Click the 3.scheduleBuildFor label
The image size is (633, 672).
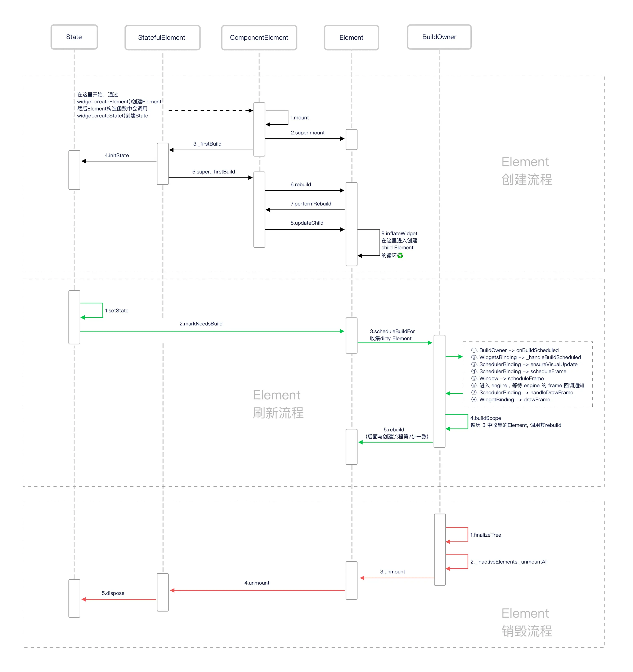pos(392,331)
